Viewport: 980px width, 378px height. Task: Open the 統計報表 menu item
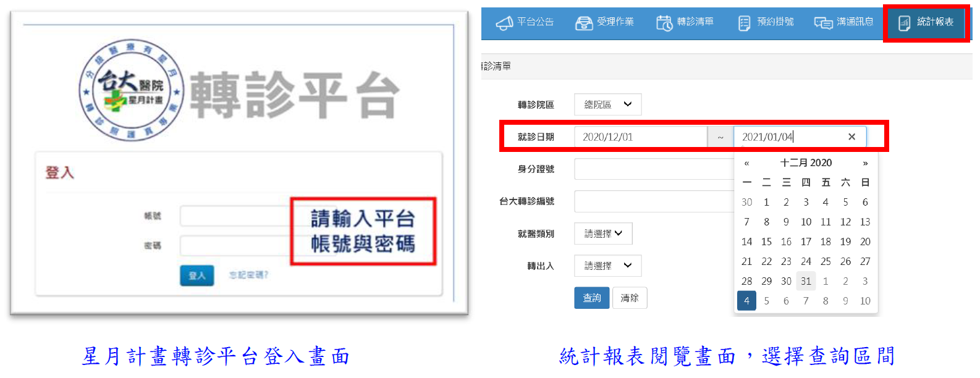[926, 23]
